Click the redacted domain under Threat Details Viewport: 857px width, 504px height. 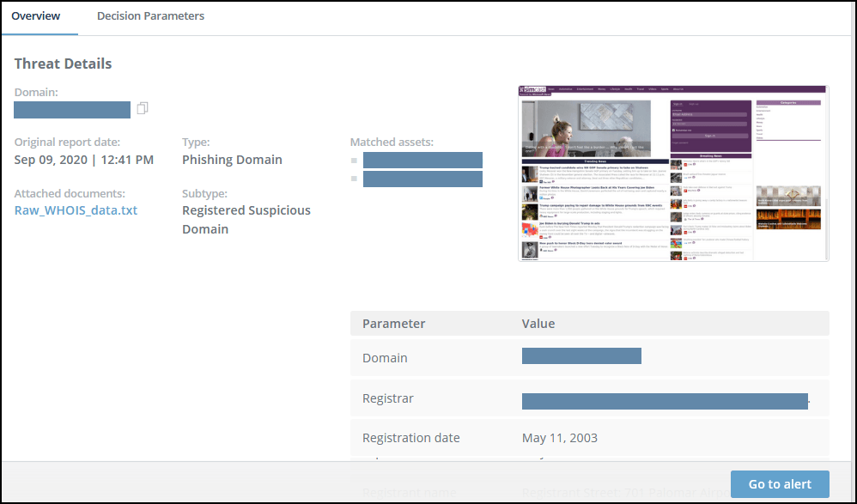pos(72,110)
